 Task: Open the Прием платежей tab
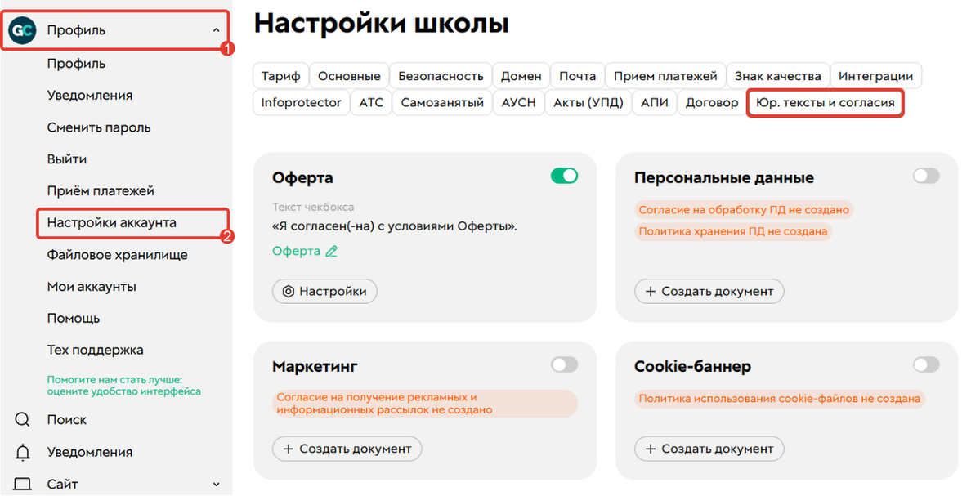click(x=665, y=76)
